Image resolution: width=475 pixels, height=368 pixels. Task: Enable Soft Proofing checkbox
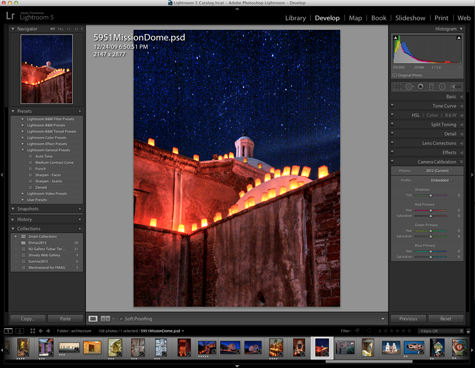pos(121,319)
